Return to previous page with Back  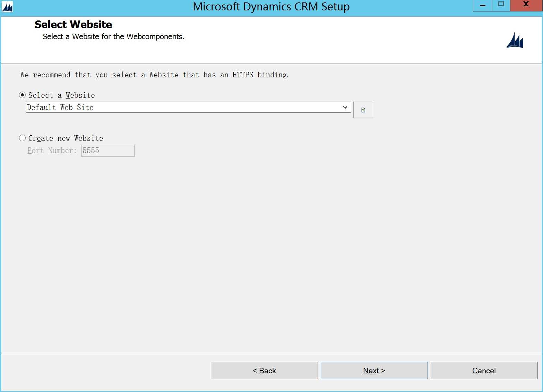point(264,370)
